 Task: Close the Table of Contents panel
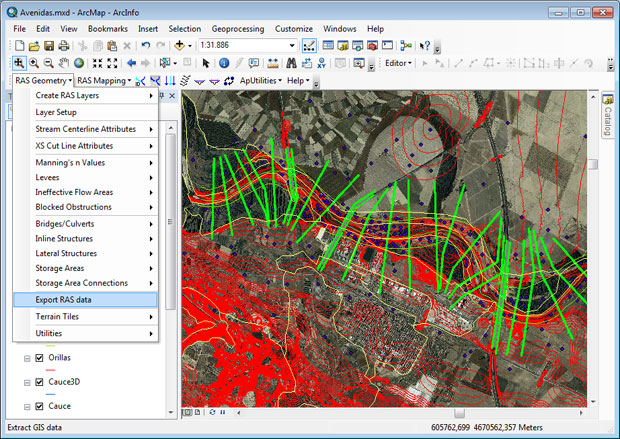click(172, 96)
